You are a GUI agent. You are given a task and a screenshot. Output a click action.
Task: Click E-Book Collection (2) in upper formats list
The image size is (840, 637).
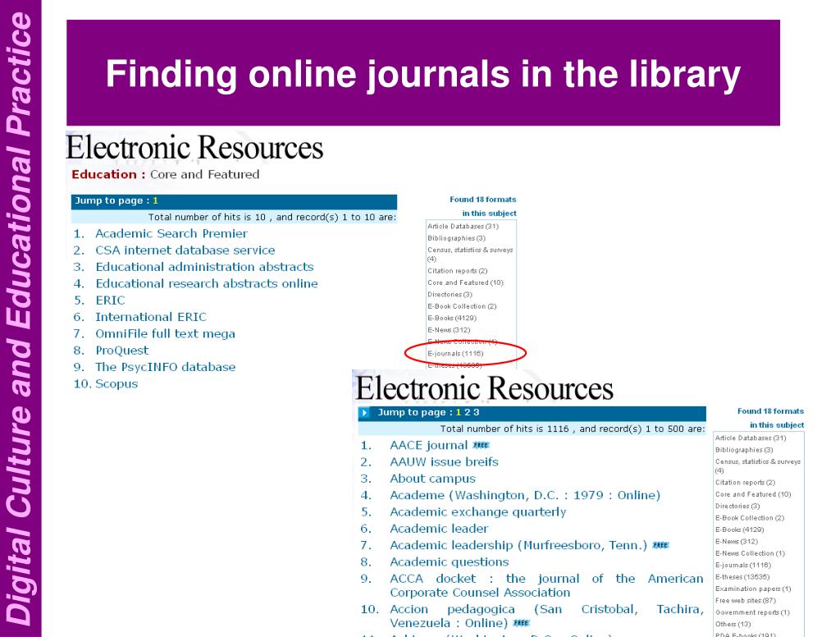[x=462, y=306]
